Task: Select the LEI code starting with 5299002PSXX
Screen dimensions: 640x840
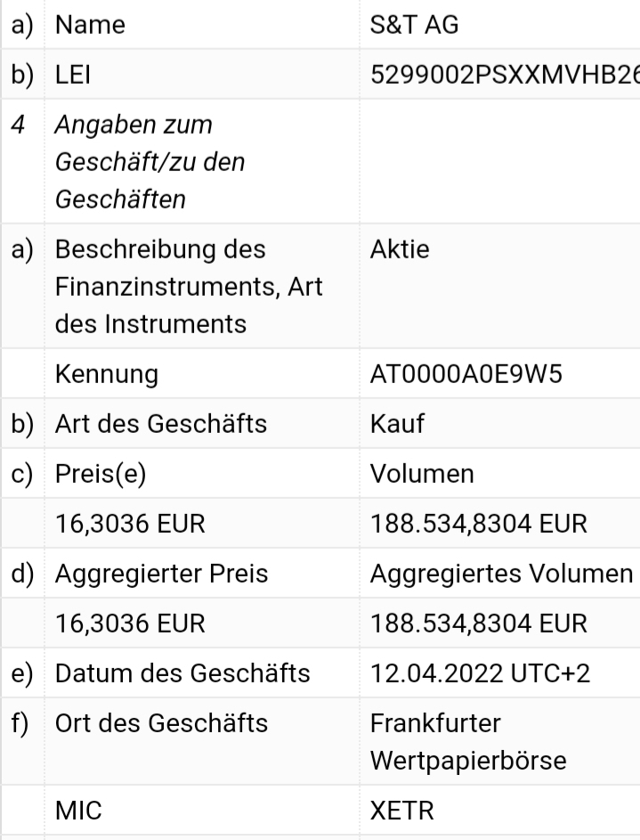Action: pyautogui.click(x=503, y=77)
